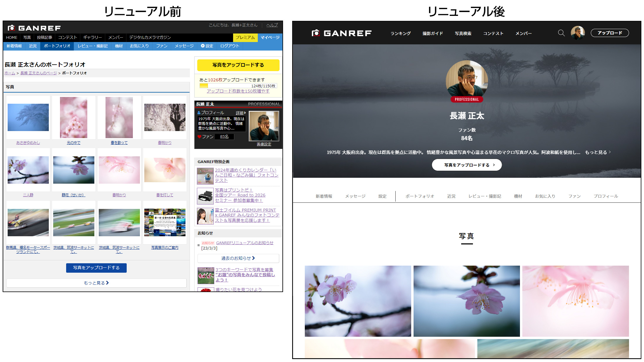Click アップロード枚数を150枚増やす link
Viewport: 644px width, 362px height.
(238, 91)
